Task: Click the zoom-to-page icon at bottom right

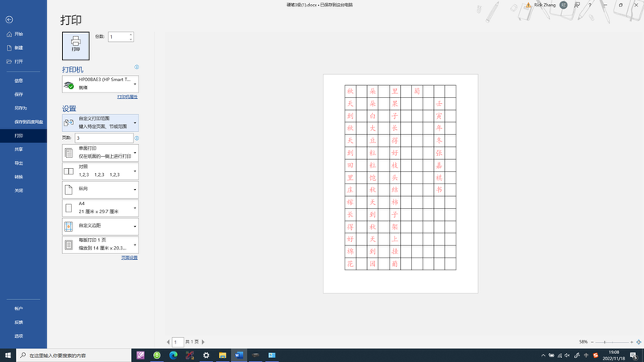Action: click(x=638, y=342)
